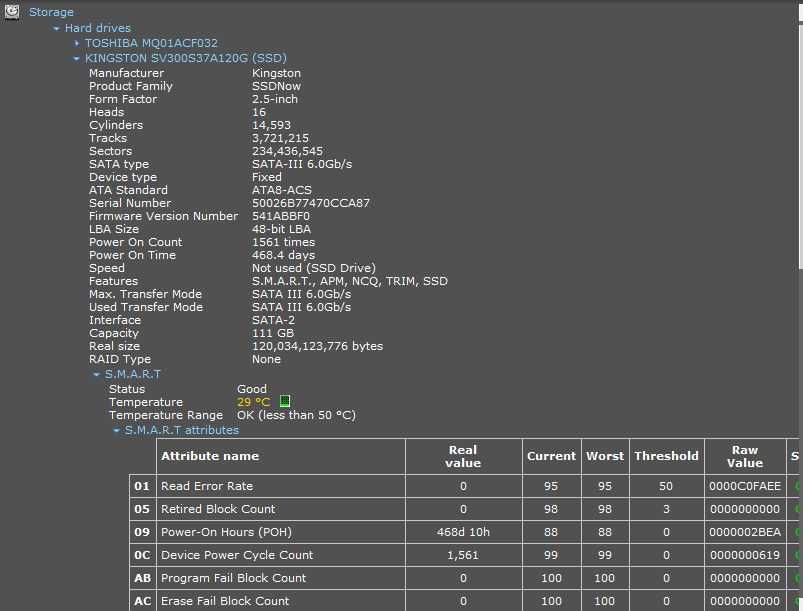Expand the TOSHIBA MQ01ACF032 drive arrow
Image resolution: width=803 pixels, height=611 pixels.
77,44
